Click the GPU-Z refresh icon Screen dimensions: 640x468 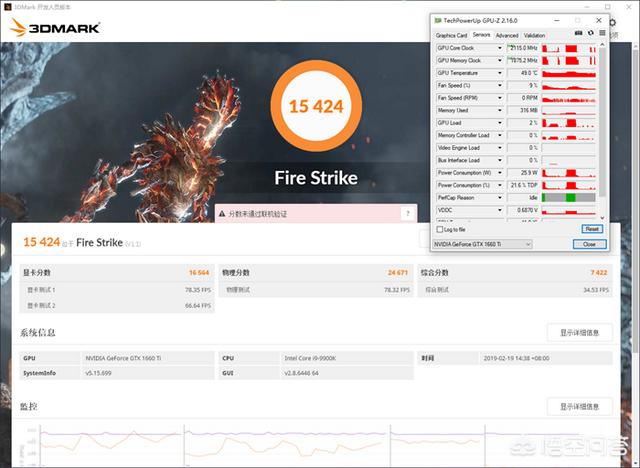pyautogui.click(x=591, y=33)
